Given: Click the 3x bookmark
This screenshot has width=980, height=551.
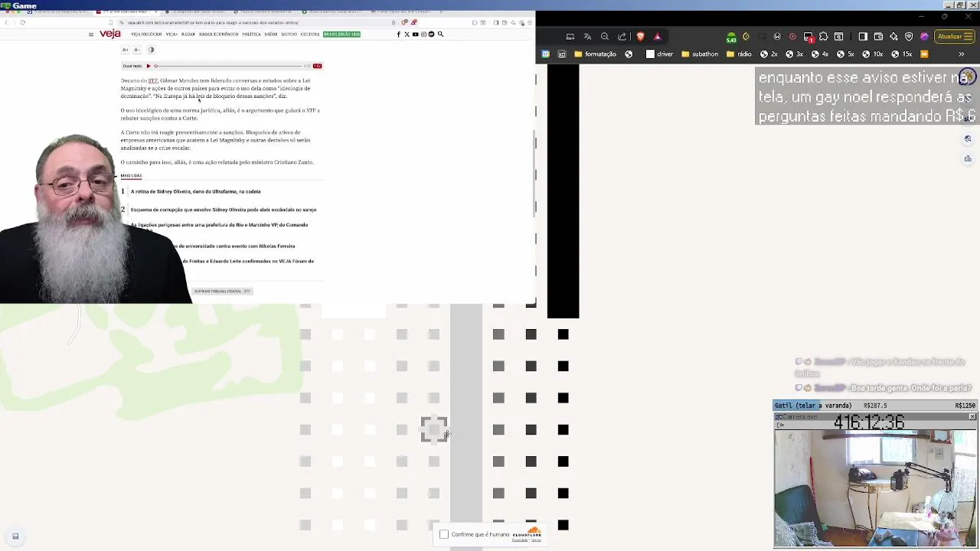Looking at the screenshot, I should 794,54.
